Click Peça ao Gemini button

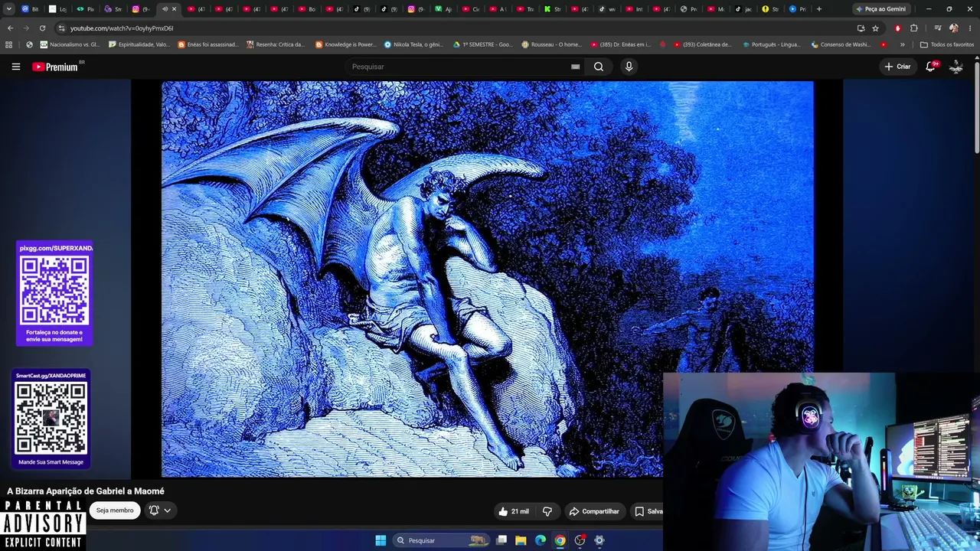pos(880,9)
